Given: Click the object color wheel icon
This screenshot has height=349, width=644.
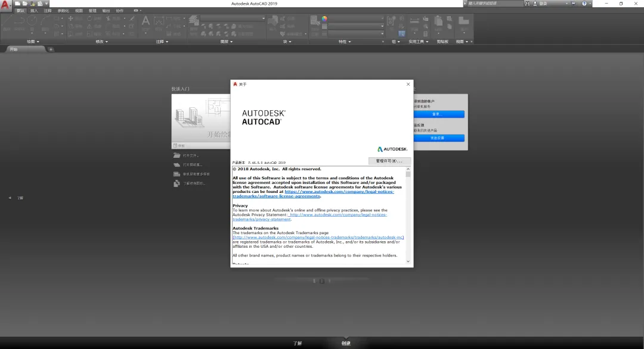Looking at the screenshot, I should (324, 18).
